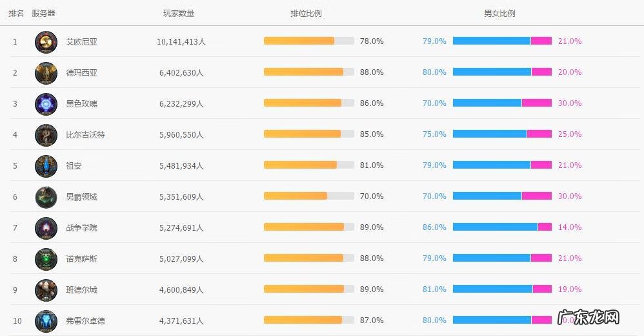Click the 祖安 server icon
Screen dimensions: 644x336
pos(46,166)
